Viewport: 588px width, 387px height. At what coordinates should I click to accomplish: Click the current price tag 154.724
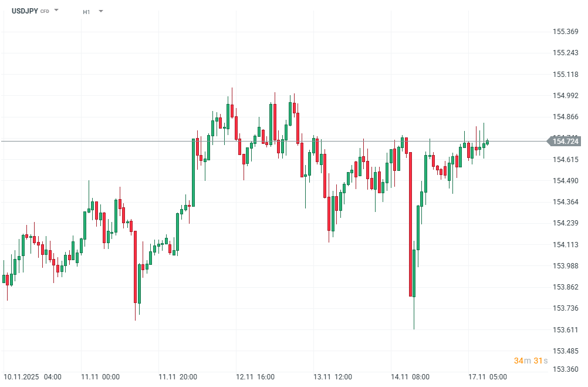565,141
